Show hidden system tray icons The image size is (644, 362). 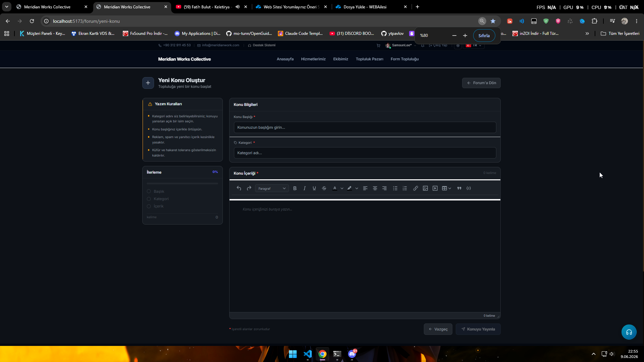pyautogui.click(x=594, y=354)
